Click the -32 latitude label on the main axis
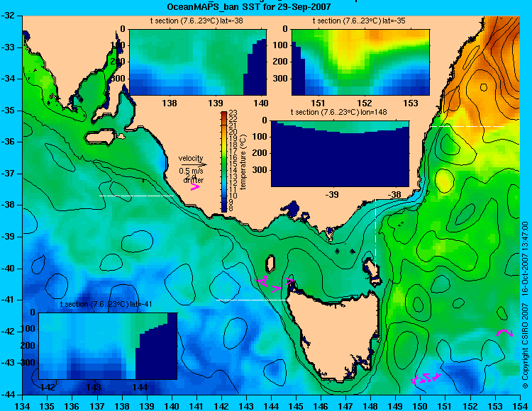The height and width of the screenshot is (411, 532). [x=8, y=16]
